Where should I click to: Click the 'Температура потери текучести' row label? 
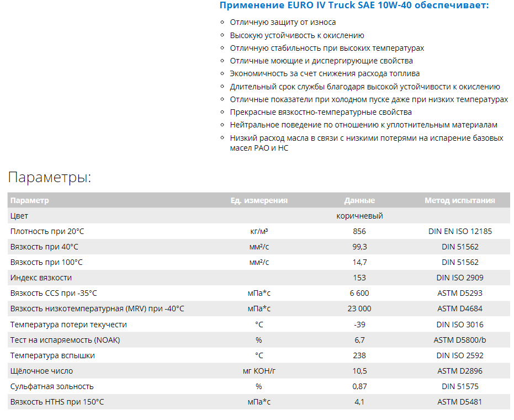pos(68,325)
